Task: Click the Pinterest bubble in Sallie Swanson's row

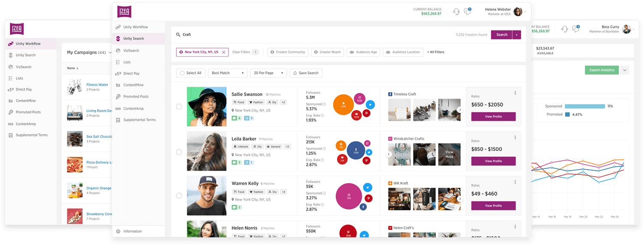Action: coord(367,114)
